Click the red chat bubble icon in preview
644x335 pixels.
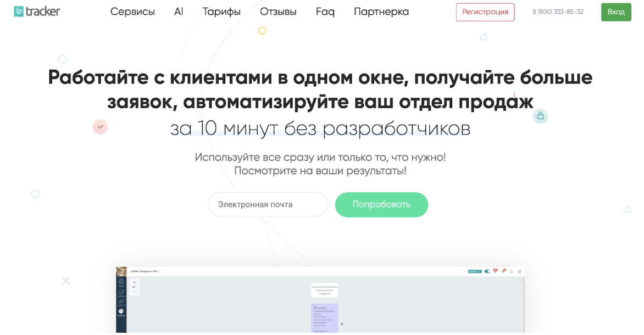click(495, 271)
